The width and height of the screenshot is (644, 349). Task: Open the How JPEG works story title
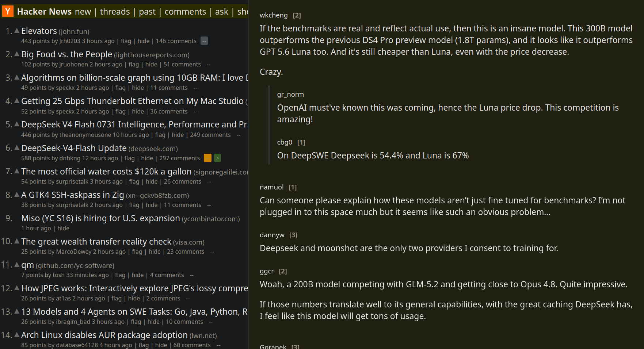tap(134, 288)
